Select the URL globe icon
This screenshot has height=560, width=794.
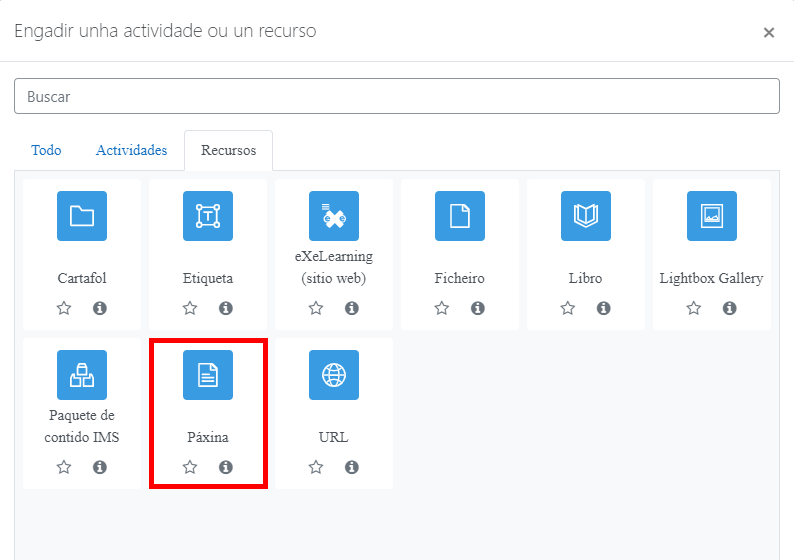334,375
